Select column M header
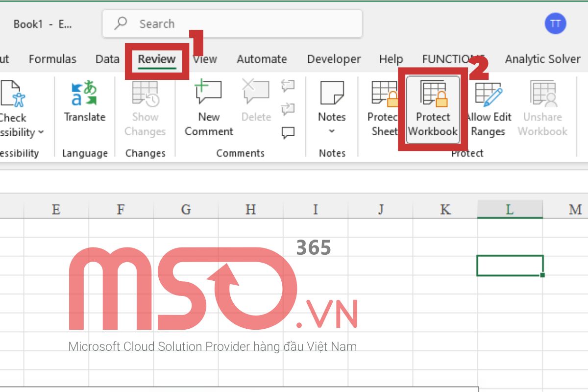 click(x=565, y=210)
